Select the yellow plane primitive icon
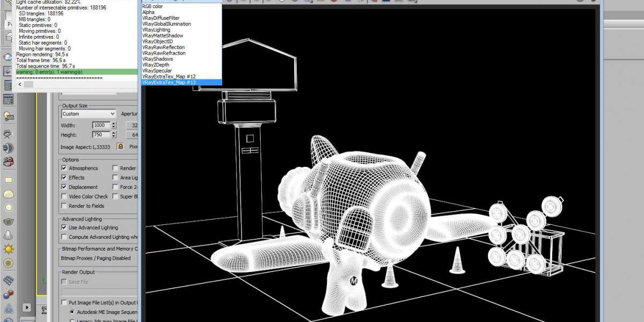Screen dimensions: 644x322 point(8,180)
